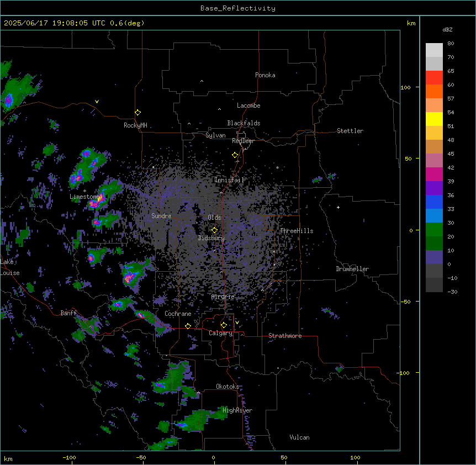
Task: Click the Strathmore label
Action: (x=285, y=336)
